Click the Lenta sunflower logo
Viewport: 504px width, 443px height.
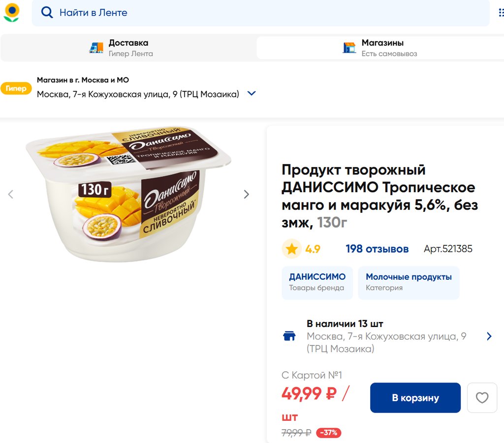click(x=12, y=13)
